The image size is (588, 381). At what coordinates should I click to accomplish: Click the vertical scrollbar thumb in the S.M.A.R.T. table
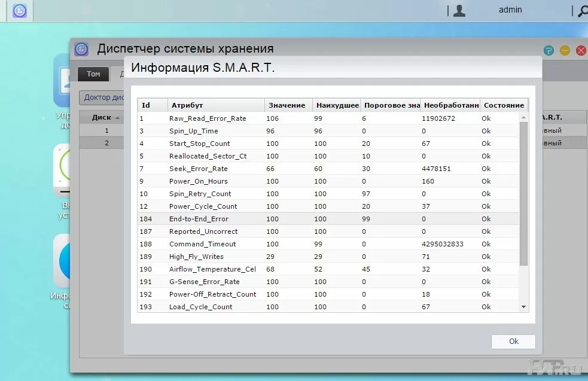(524, 191)
